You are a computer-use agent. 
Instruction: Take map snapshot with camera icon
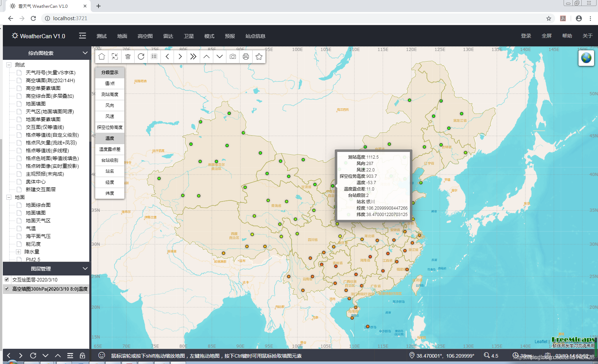point(233,57)
